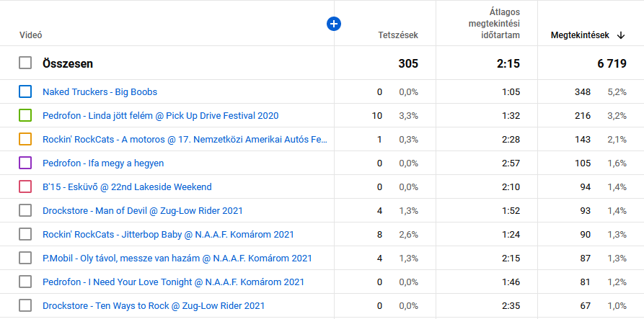Open Drockstore - Ten Ways to Rock link

tap(154, 305)
